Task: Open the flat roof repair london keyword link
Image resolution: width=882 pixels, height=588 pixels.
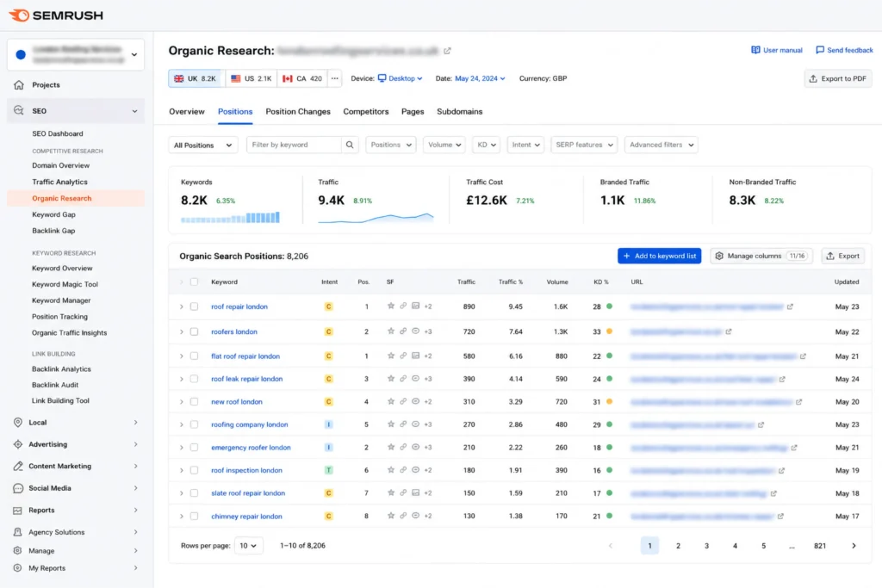Action: [245, 356]
